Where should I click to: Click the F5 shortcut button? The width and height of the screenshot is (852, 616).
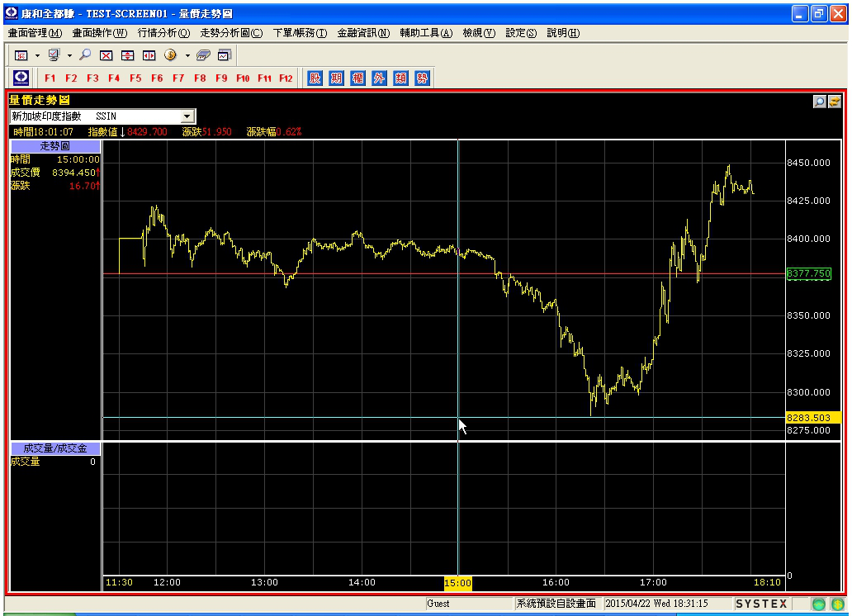click(135, 78)
